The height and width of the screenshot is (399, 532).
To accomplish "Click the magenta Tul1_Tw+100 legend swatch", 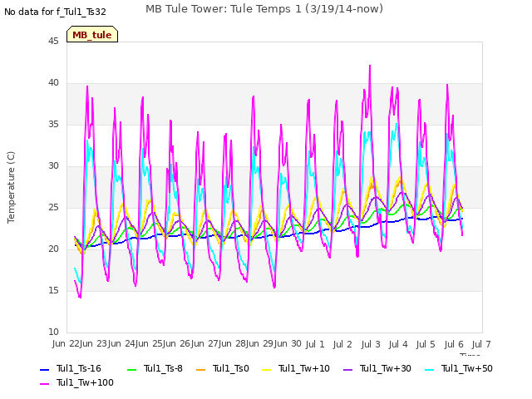I will click(x=44, y=384).
